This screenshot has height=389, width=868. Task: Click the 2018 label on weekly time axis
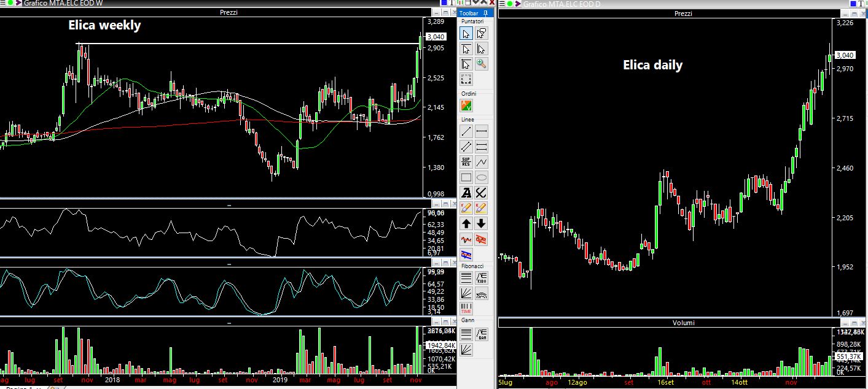click(x=112, y=380)
